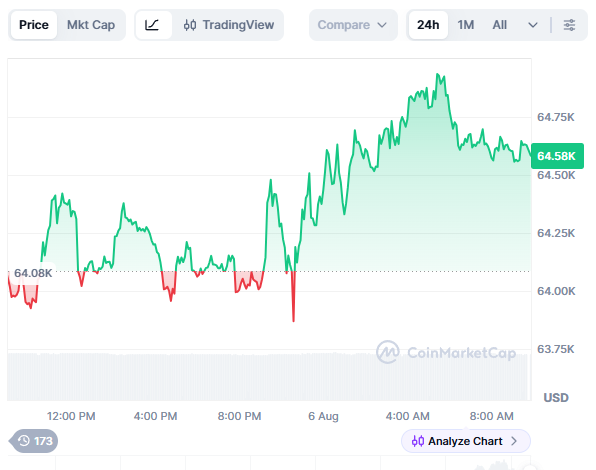The width and height of the screenshot is (596, 470).
Task: Open the Compare dropdown
Action: pos(353,25)
